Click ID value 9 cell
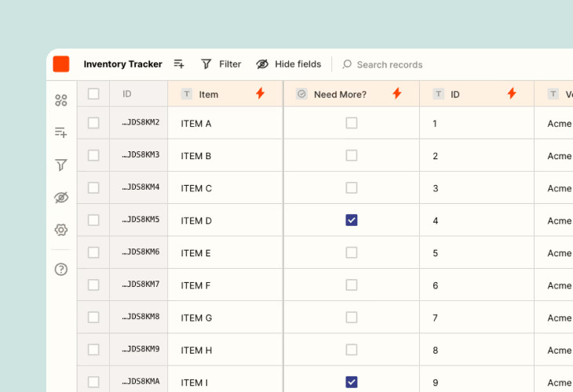The width and height of the screenshot is (573, 392). (x=477, y=379)
